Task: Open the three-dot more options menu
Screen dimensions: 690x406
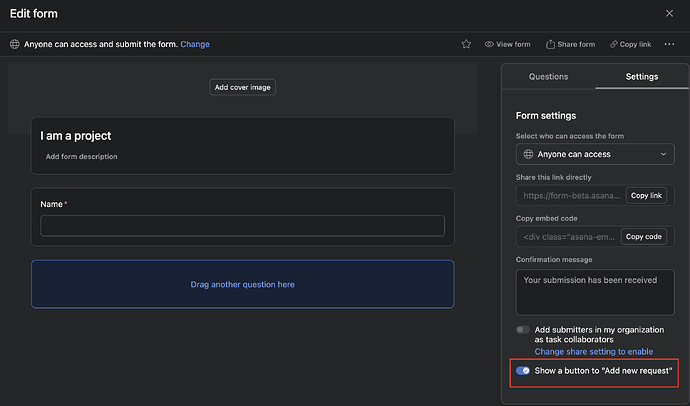Action: point(669,44)
